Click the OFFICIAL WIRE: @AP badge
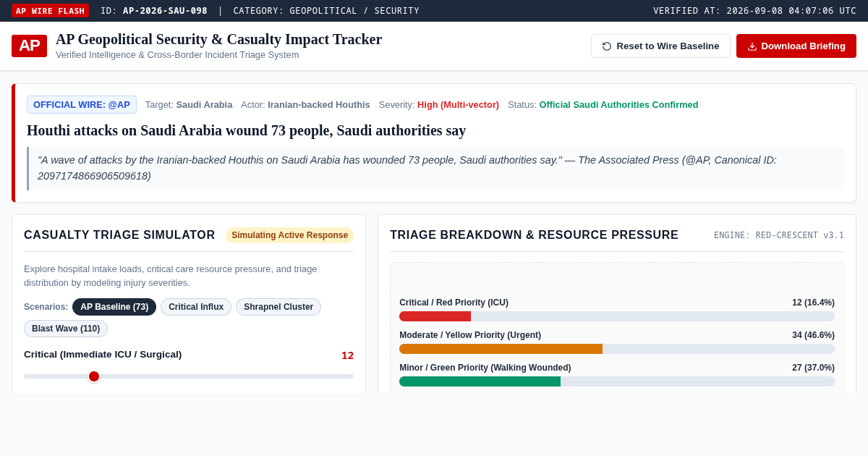The width and height of the screenshot is (868, 456). pyautogui.click(x=82, y=105)
